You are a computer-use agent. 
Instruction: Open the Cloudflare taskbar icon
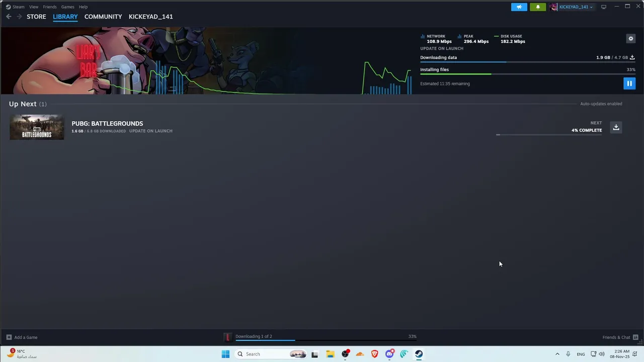(x=360, y=354)
